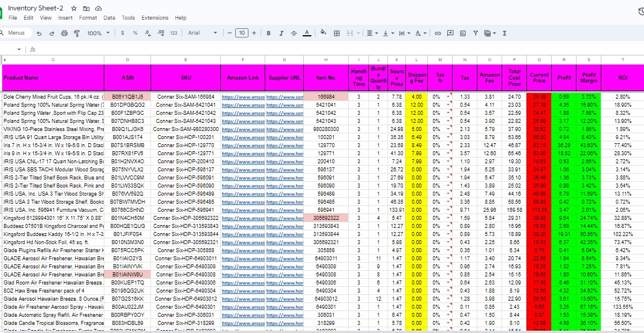644x333 pixels.
Task: Open Tax % dropdown for Dole Cherry row
Action: click(x=449, y=97)
